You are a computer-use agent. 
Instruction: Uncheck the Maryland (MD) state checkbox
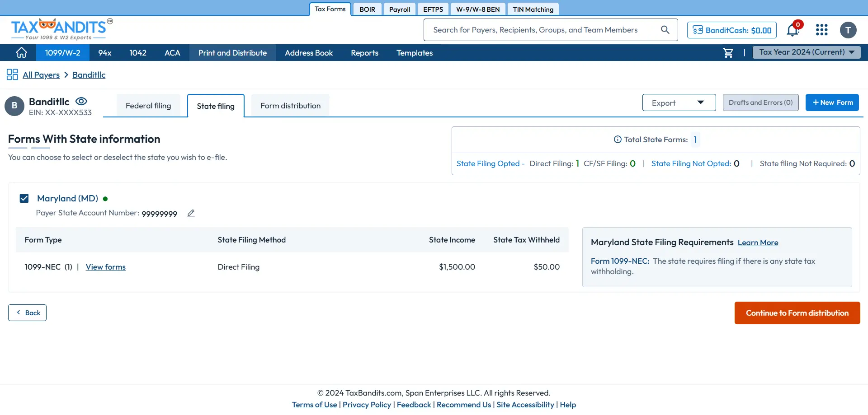pyautogui.click(x=24, y=198)
